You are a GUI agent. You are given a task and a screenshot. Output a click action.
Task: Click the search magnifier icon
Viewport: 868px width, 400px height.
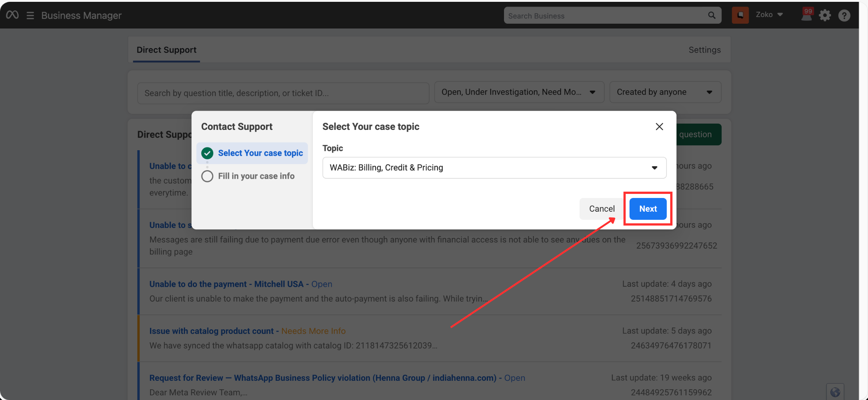point(711,16)
